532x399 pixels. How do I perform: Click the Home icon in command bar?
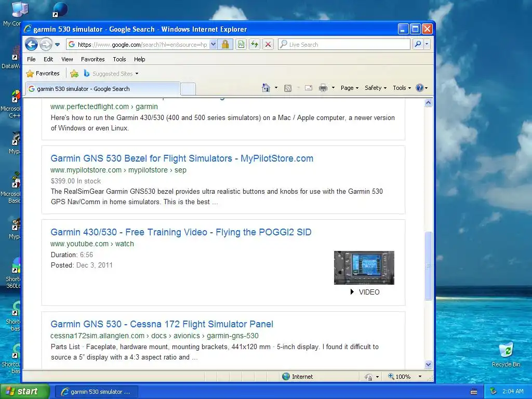click(x=266, y=88)
